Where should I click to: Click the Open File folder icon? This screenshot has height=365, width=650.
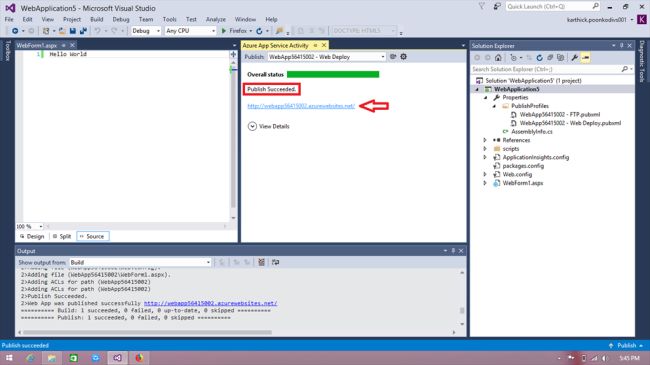pyautogui.click(x=62, y=31)
